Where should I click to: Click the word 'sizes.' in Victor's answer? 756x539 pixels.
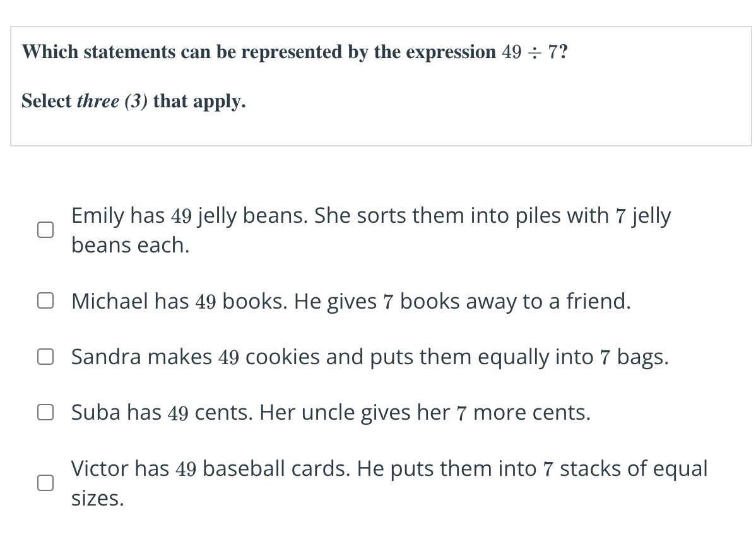tap(98, 499)
